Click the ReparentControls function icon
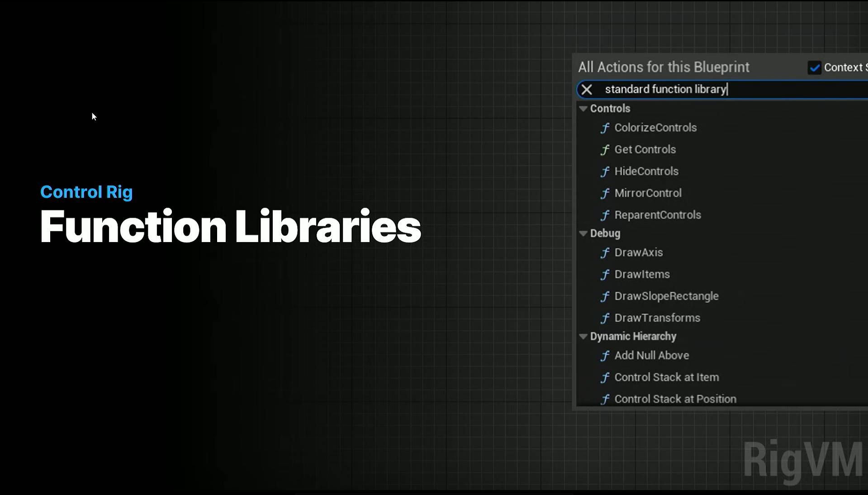Image resolution: width=868 pixels, height=495 pixels. tap(605, 215)
